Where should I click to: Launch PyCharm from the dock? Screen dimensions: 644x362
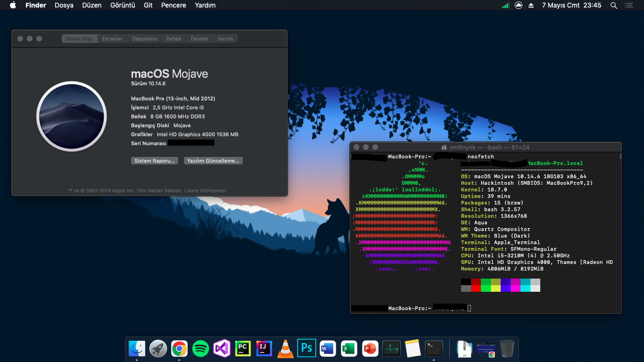point(243,349)
